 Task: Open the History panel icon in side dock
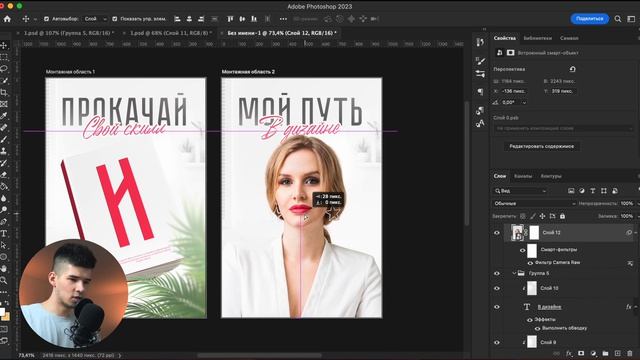tap(480, 42)
